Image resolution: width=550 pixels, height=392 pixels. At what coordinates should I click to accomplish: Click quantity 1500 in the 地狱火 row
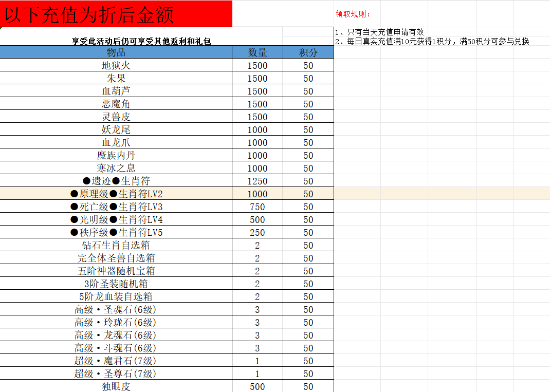pyautogui.click(x=258, y=66)
